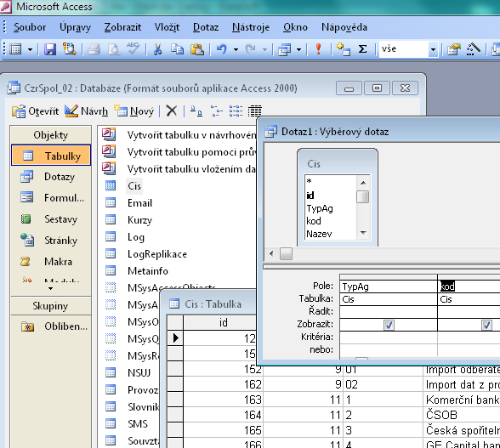This screenshot has height=448, width=500.
Task: Click the query type icon
Action: 284,49
